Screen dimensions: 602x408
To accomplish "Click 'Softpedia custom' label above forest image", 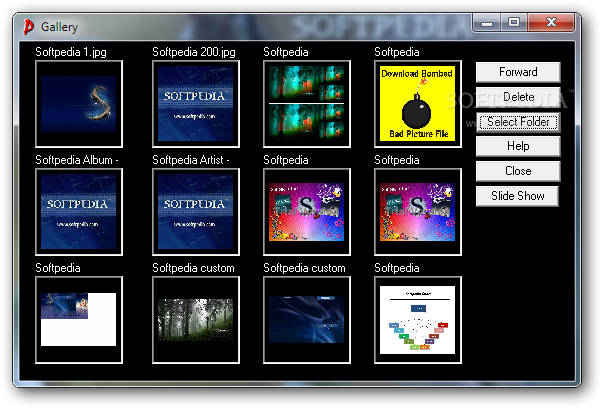I will pyautogui.click(x=193, y=268).
